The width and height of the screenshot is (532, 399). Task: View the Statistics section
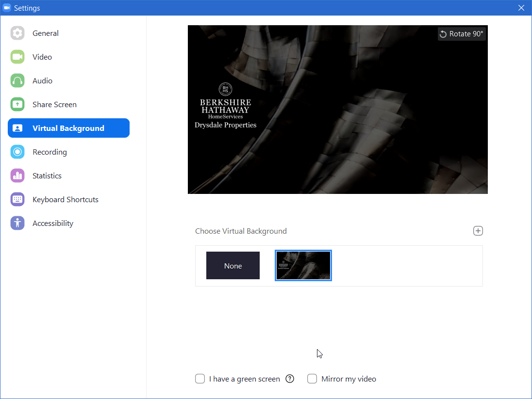[68, 176]
